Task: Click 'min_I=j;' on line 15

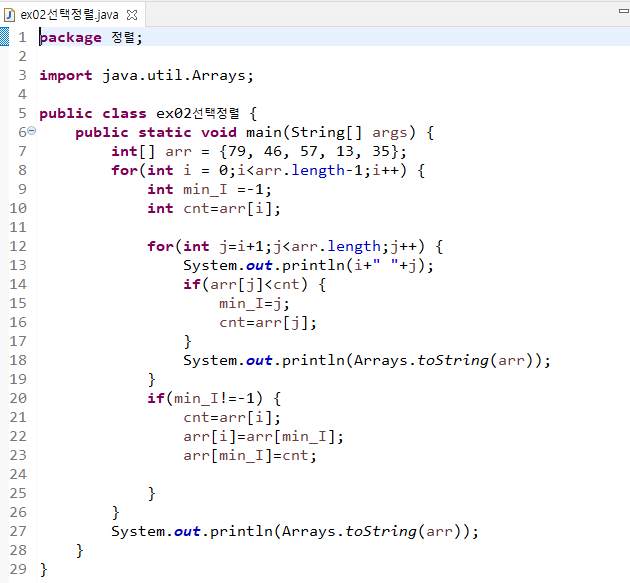Action: coord(254,304)
